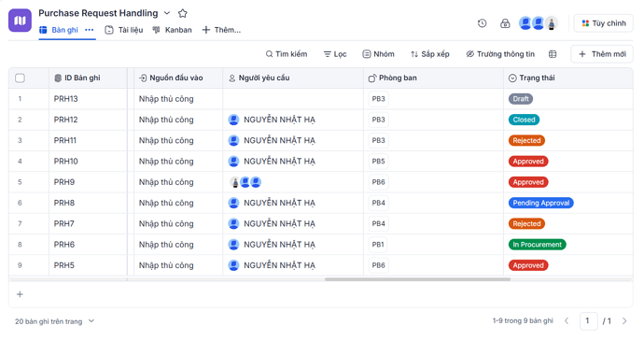Click the Rejected status of PRH11

526,141
